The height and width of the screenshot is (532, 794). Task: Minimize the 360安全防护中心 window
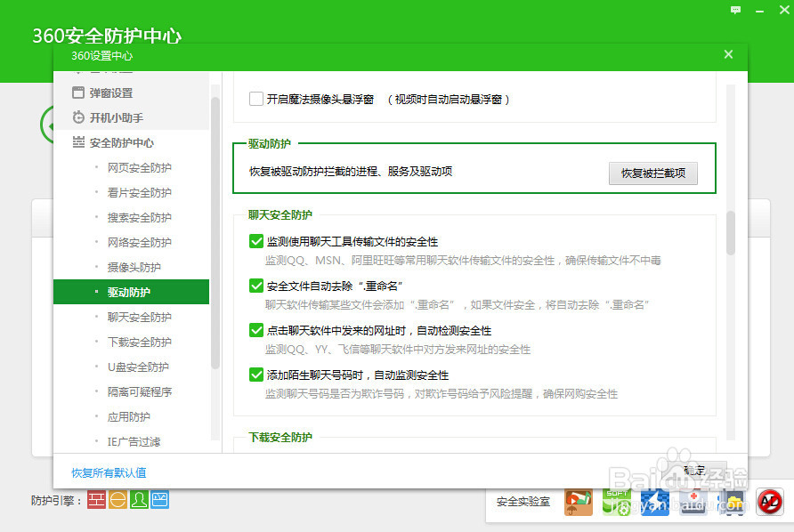[759, 11]
